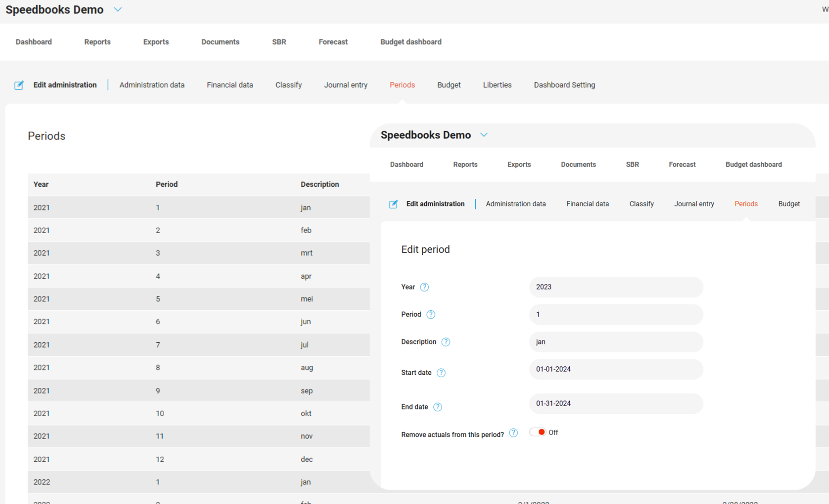This screenshot has width=829, height=504.
Task: Select Periods tab in overlay panel
Action: coord(746,204)
